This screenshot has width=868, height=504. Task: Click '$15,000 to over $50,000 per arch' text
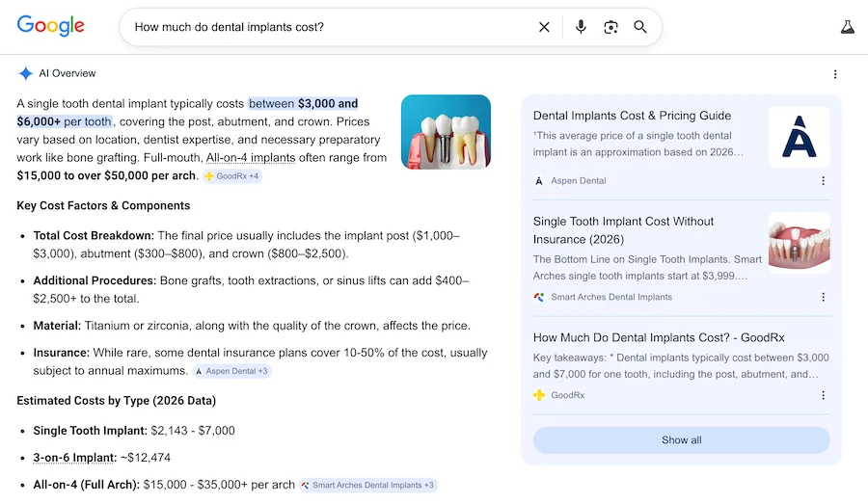[x=106, y=176]
